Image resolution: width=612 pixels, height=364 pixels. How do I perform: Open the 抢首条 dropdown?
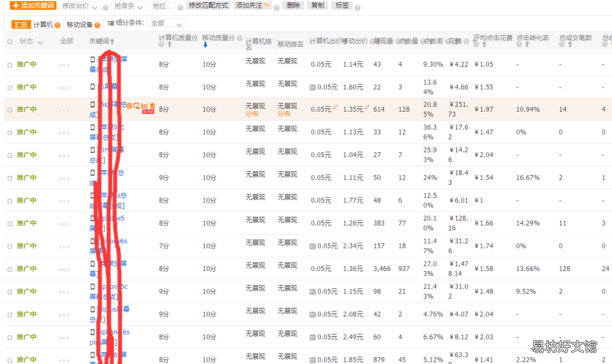coord(129,6)
